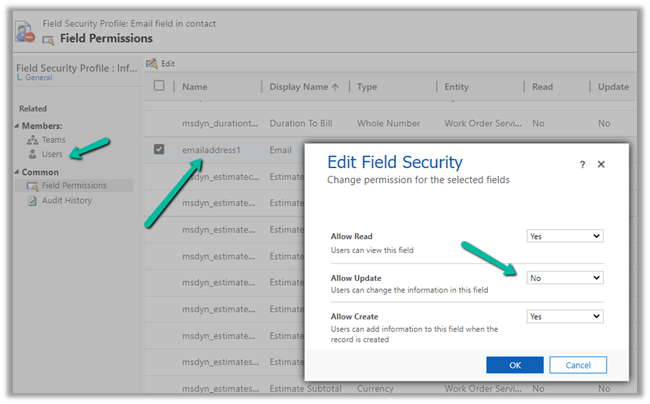Screen dimensions: 650x404
Task: Open the Allow Read dropdown
Action: (x=565, y=236)
